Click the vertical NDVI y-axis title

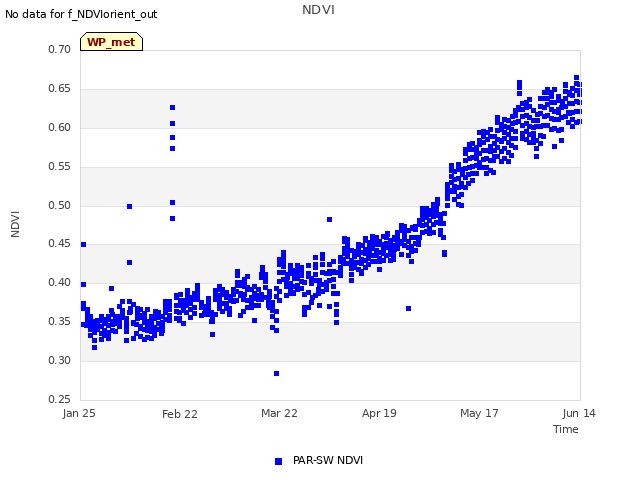coord(15,224)
